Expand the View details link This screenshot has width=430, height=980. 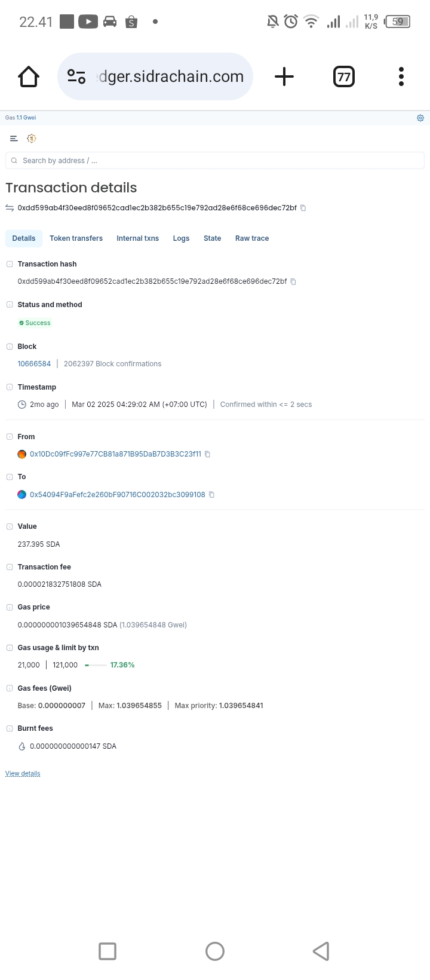coord(23,774)
